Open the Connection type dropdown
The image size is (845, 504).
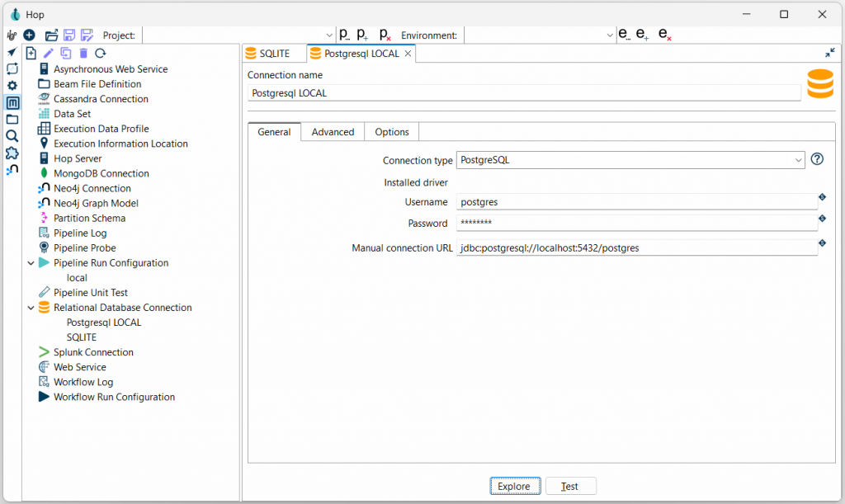click(x=797, y=160)
